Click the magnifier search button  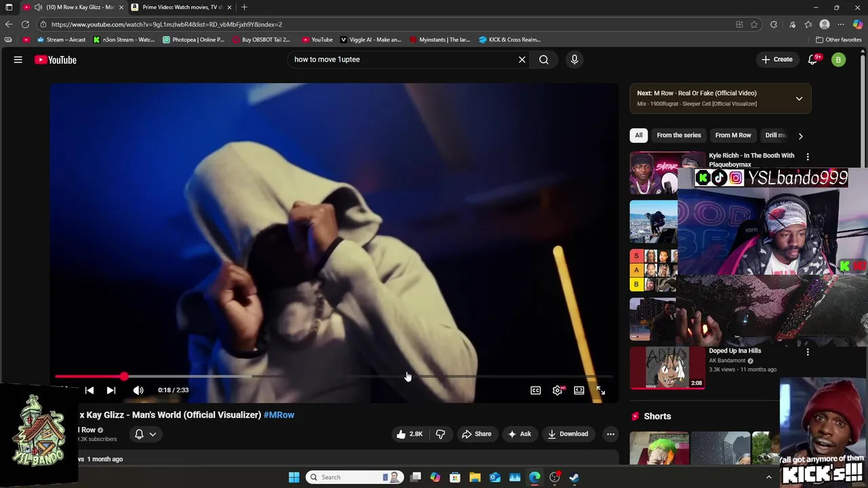coord(544,60)
